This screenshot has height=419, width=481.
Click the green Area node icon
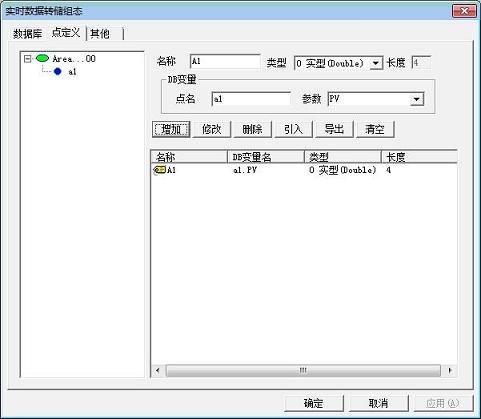(42, 59)
